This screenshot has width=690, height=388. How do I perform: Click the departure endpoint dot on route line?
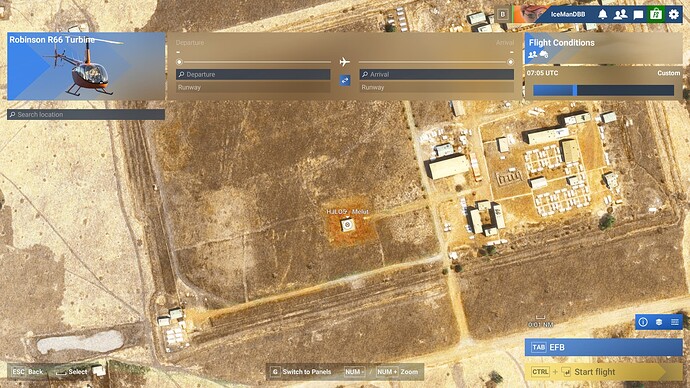(x=179, y=62)
